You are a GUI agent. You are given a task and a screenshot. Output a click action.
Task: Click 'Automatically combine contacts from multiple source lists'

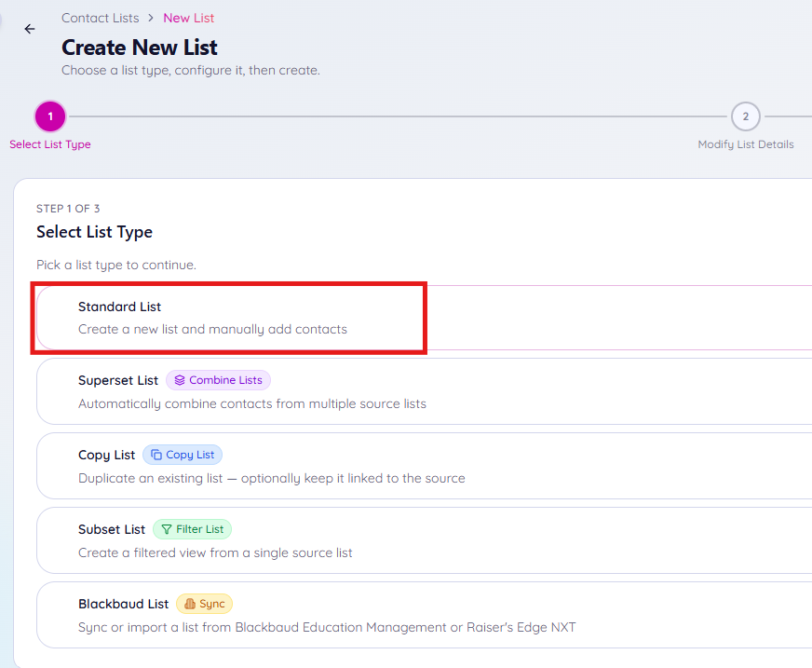point(252,403)
